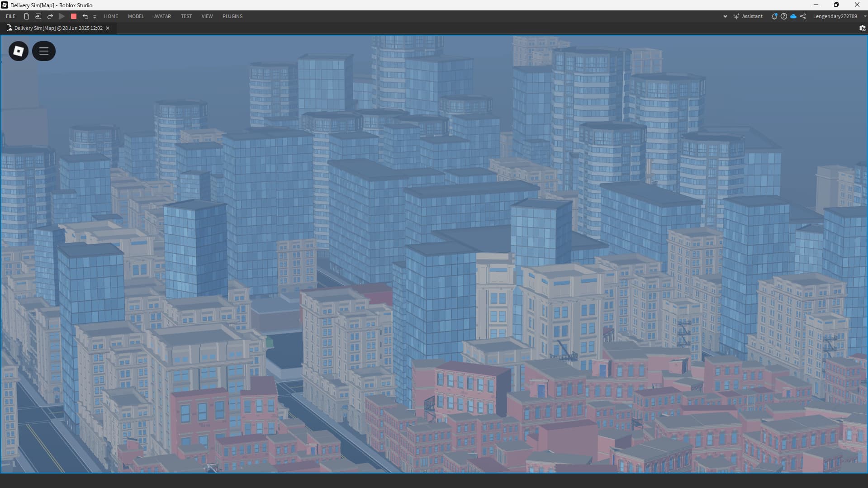The image size is (868, 488).
Task: Open the Lengendary272789 account menu
Action: [835, 16]
